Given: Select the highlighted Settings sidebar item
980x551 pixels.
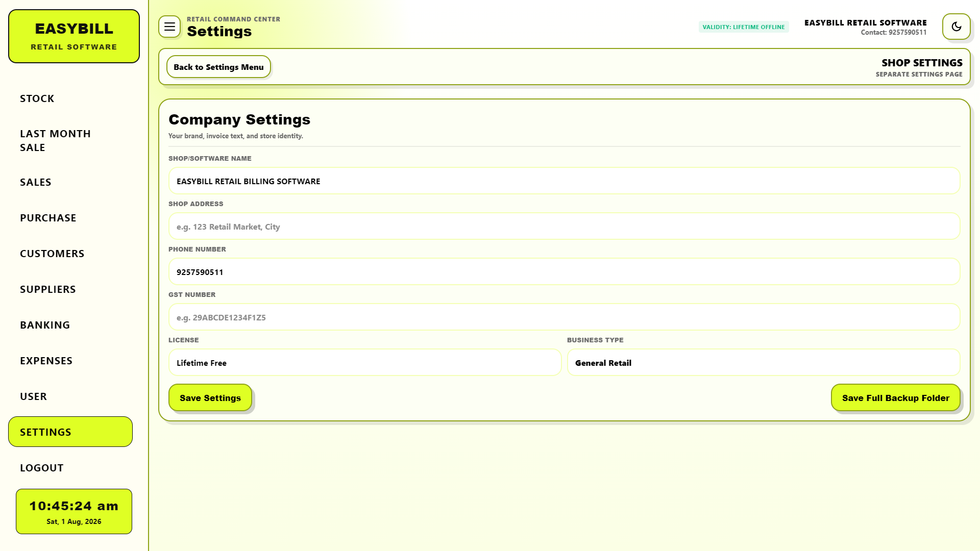Looking at the screenshot, I should coord(70,432).
